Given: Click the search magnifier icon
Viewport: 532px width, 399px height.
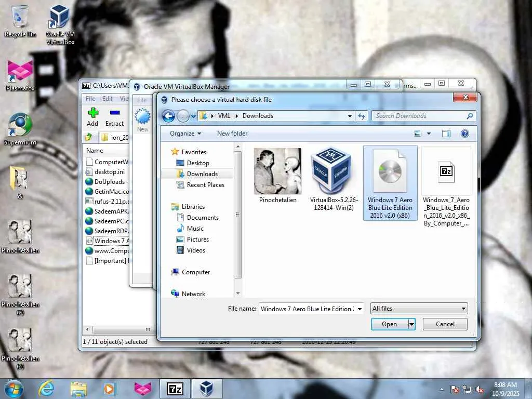Looking at the screenshot, I should (470, 116).
